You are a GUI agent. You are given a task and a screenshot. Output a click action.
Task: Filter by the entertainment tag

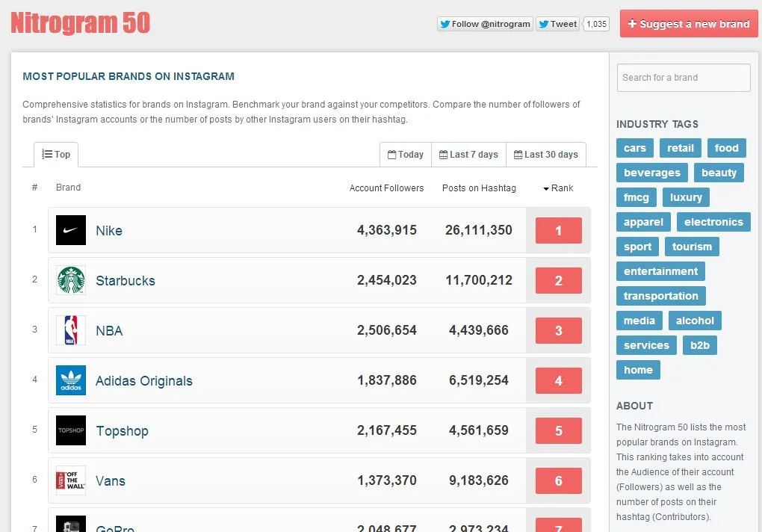660,271
